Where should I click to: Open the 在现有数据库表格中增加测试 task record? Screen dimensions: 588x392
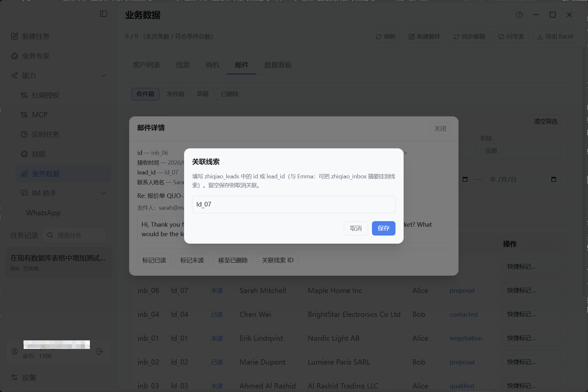tap(59, 263)
